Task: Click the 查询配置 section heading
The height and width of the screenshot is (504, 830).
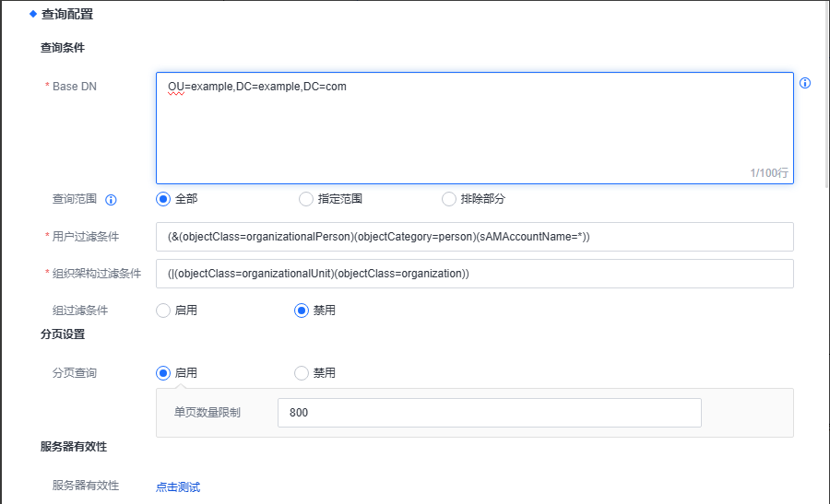Action: point(67,14)
